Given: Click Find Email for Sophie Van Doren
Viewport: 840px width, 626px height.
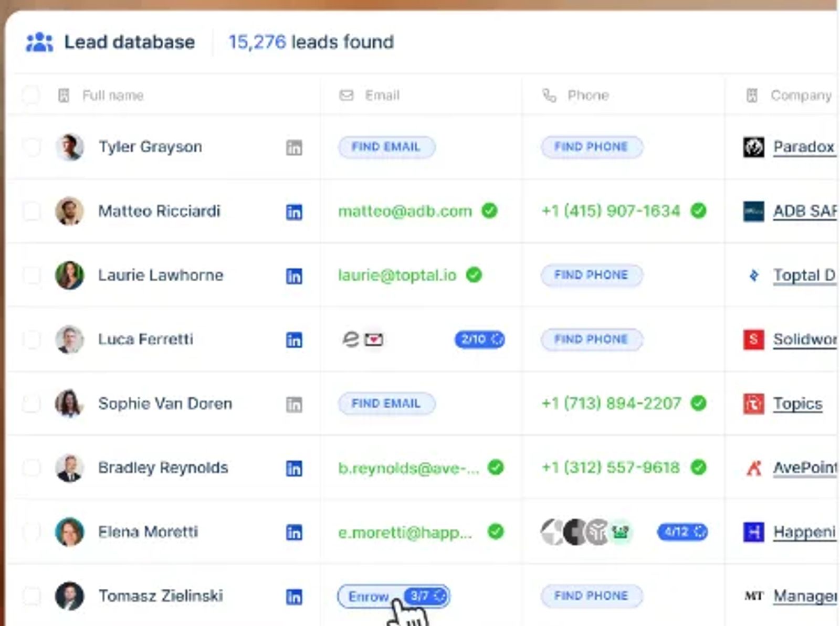Looking at the screenshot, I should [386, 404].
